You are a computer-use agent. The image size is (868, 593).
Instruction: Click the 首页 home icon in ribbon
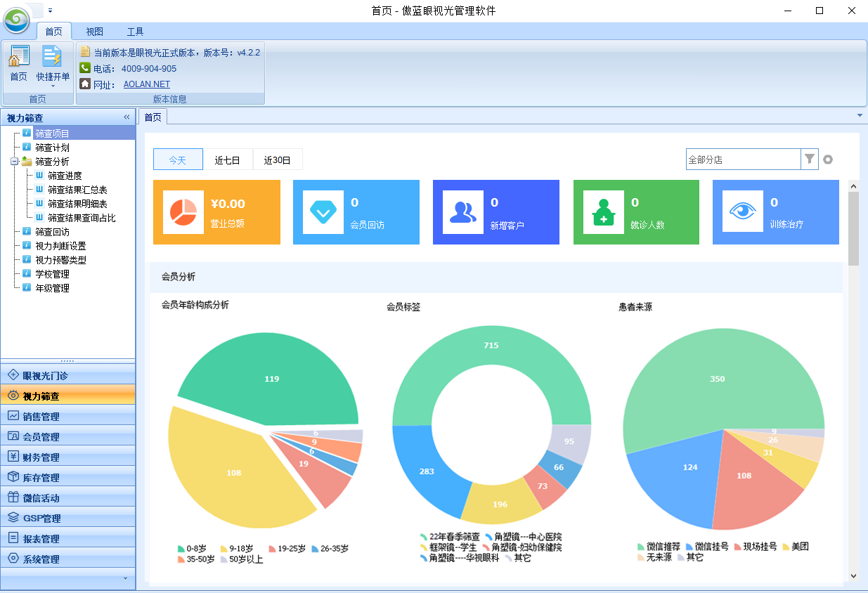coord(18,62)
